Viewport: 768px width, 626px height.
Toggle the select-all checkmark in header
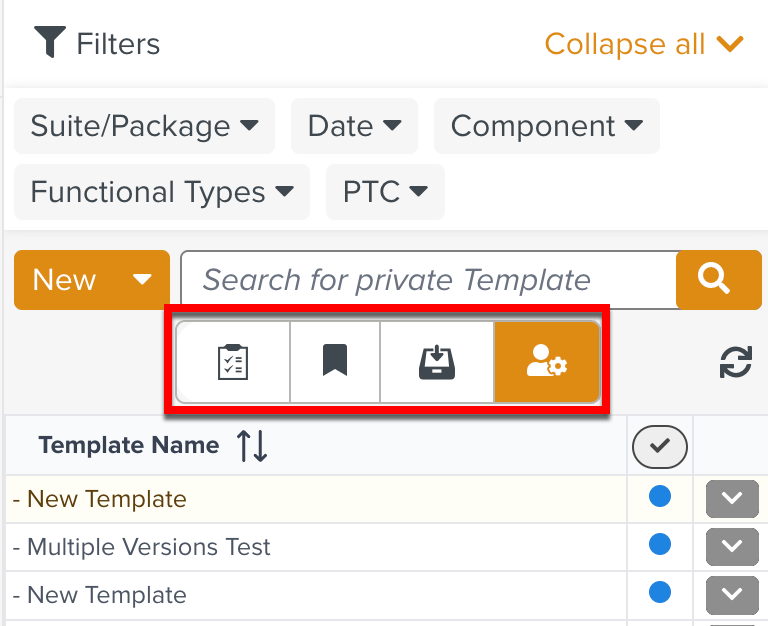660,447
